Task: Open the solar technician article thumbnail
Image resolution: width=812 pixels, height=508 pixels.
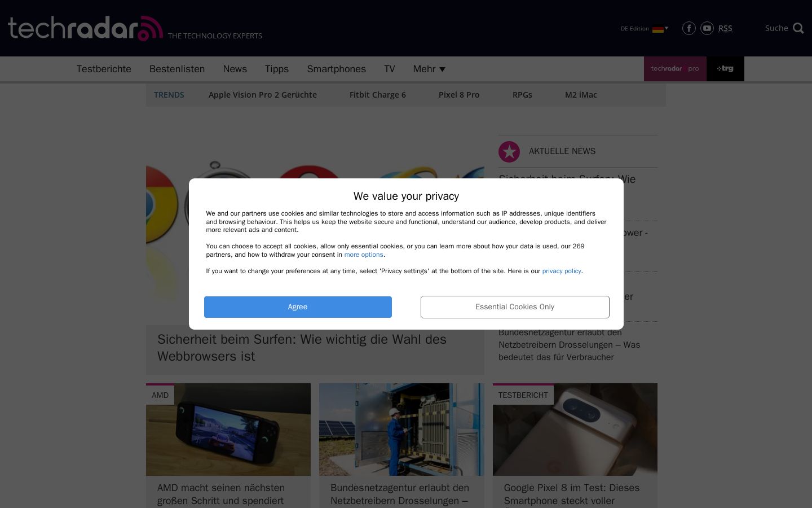Action: point(401,430)
